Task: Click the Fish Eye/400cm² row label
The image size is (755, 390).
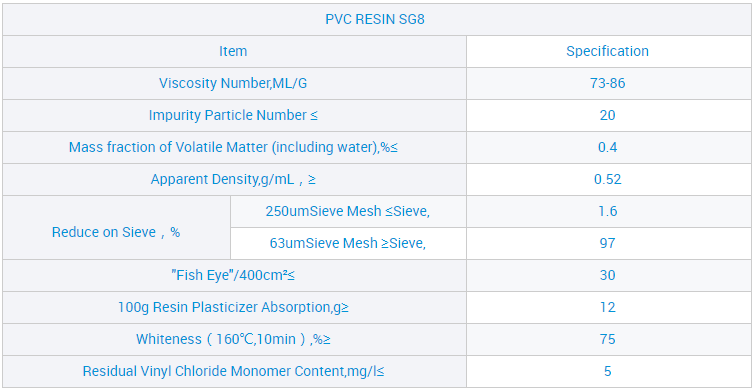Action: (x=233, y=275)
